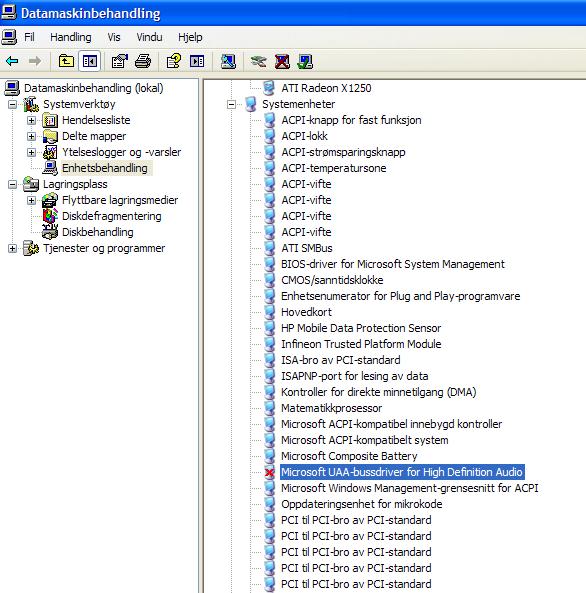The height and width of the screenshot is (593, 586).
Task: Click the uninstall device red X icon
Action: pos(282,61)
